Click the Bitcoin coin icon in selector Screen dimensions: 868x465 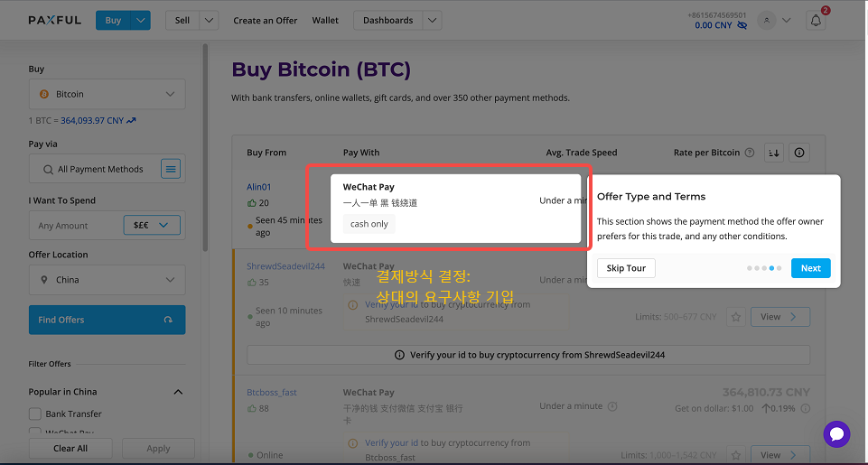(44, 94)
